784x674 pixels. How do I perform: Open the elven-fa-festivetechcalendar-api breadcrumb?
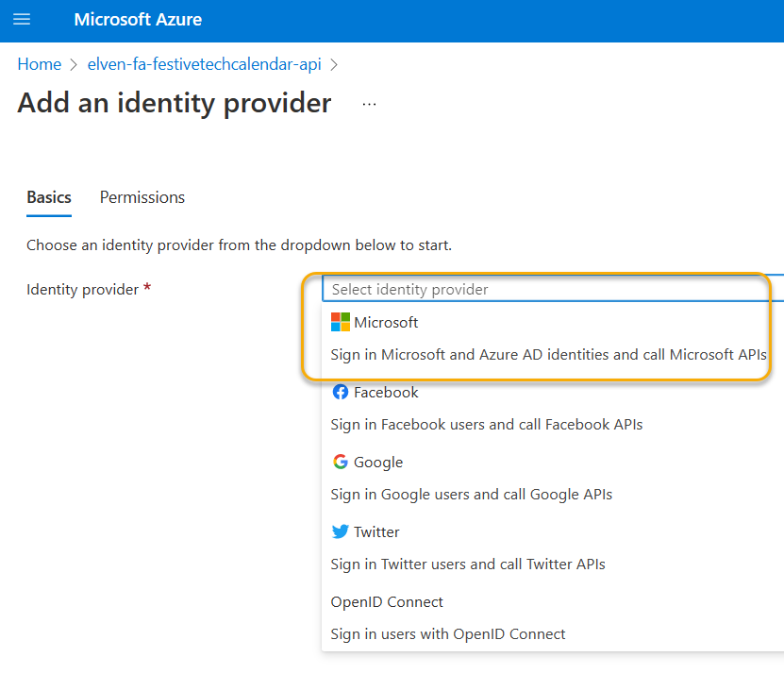(204, 64)
